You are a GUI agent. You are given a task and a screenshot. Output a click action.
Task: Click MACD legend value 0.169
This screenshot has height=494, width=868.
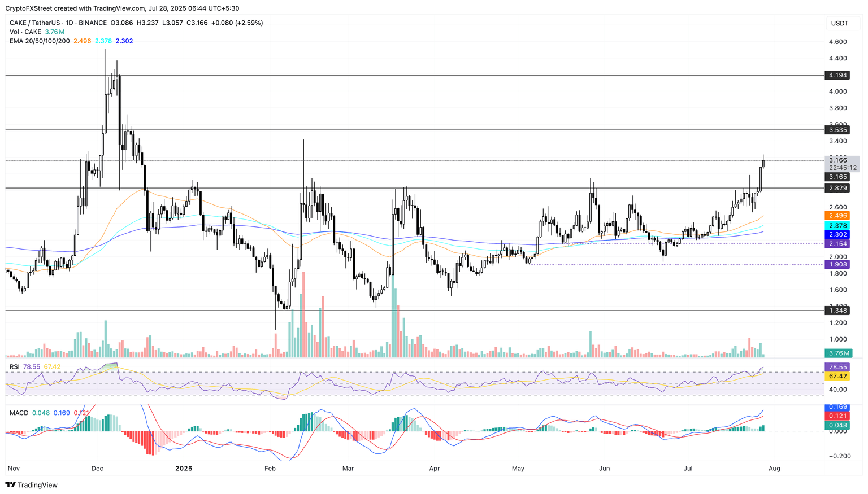(x=62, y=413)
